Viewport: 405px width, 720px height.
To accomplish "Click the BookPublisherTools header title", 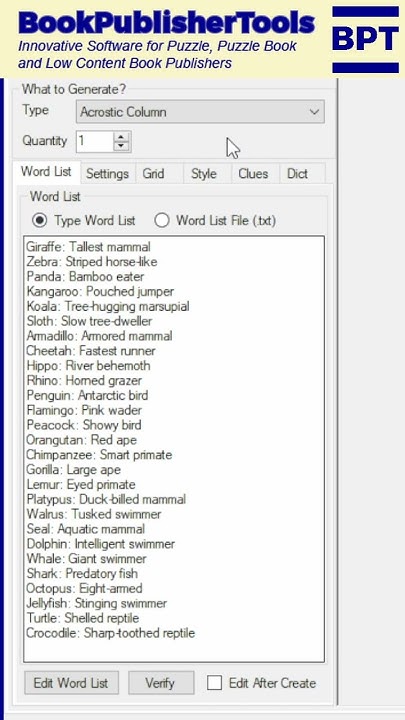I will [x=167, y=22].
